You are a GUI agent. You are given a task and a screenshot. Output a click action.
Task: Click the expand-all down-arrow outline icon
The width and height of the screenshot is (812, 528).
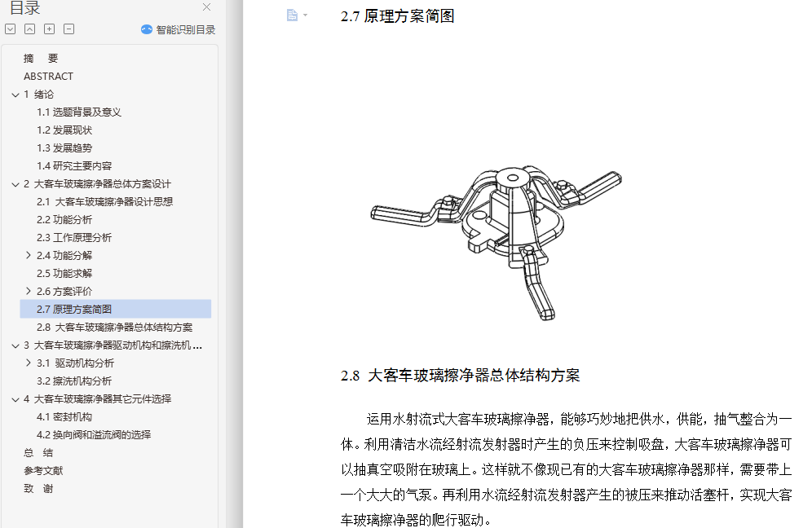point(11,29)
